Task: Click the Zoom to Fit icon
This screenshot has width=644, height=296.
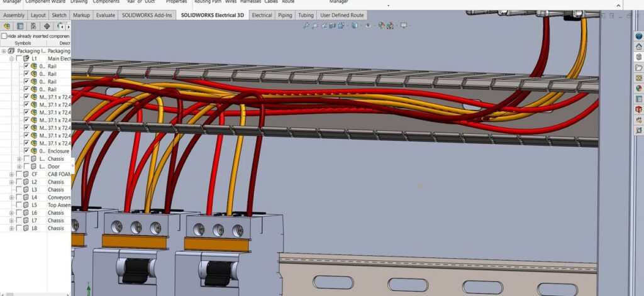Action: coord(306,26)
